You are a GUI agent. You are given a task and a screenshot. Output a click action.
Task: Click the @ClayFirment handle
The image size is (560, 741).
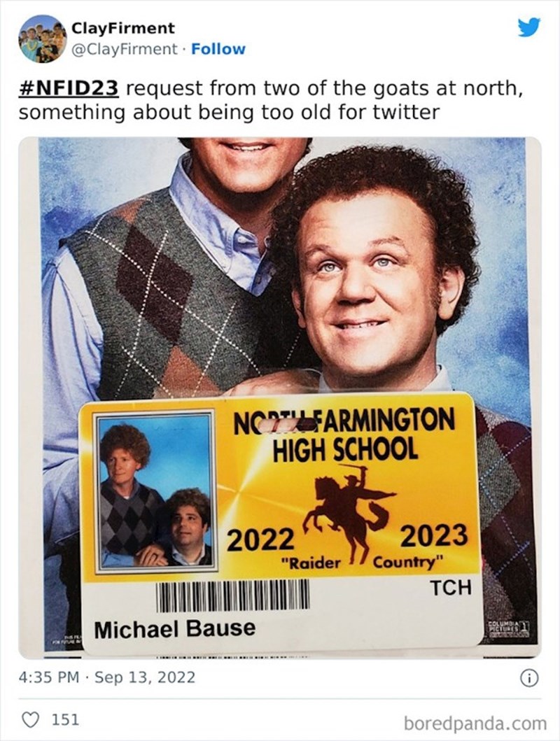coord(124,49)
